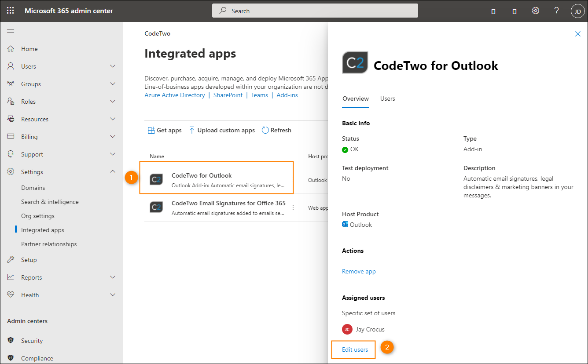Click the Settings gear icon in the sidebar

point(11,172)
